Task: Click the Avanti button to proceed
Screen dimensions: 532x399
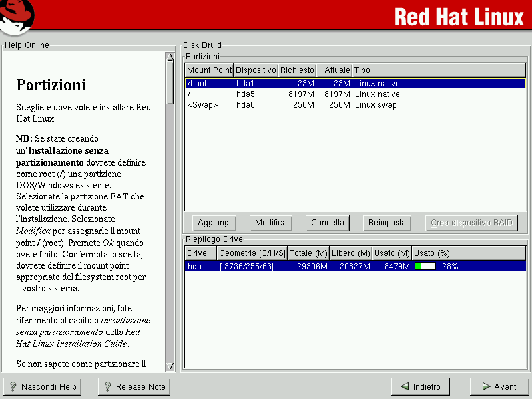Action: point(499,386)
